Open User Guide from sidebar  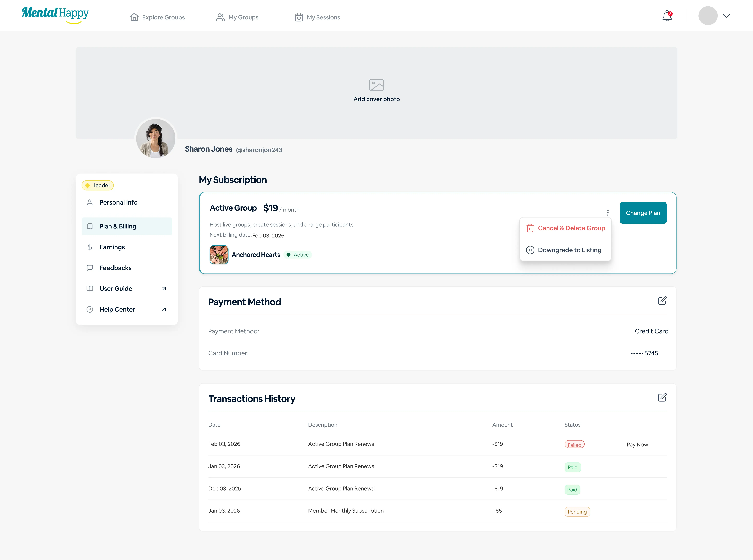click(127, 288)
